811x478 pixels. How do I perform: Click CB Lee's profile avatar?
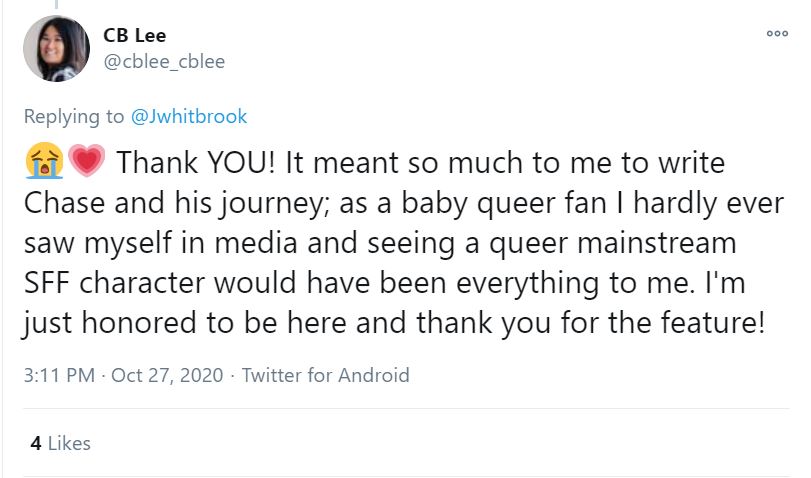pyautogui.click(x=57, y=49)
